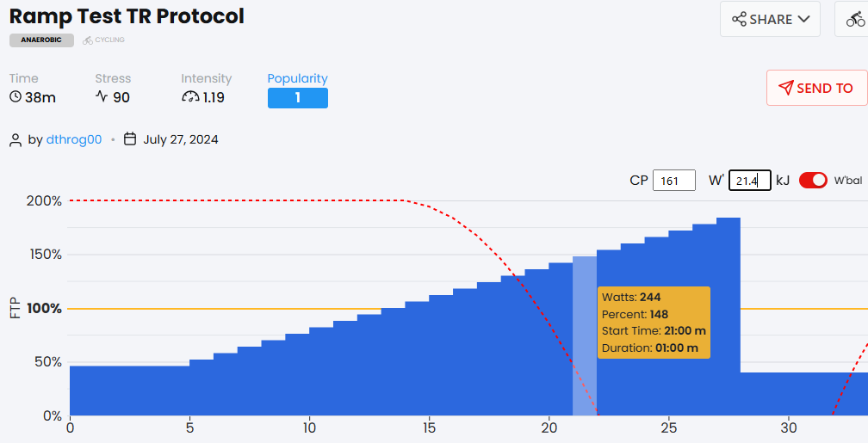Click the cyclist icon button at top right
This screenshot has width=868, height=443.
855,19
